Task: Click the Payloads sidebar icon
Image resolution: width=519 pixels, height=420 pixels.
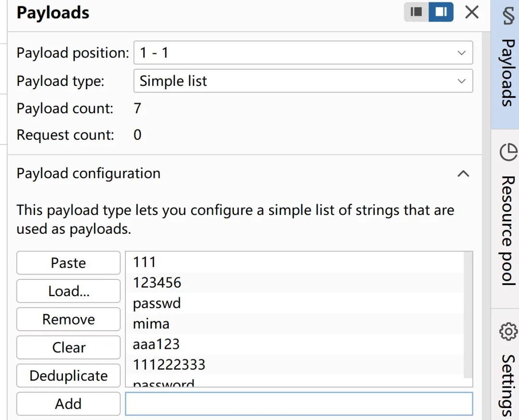Action: [x=508, y=16]
